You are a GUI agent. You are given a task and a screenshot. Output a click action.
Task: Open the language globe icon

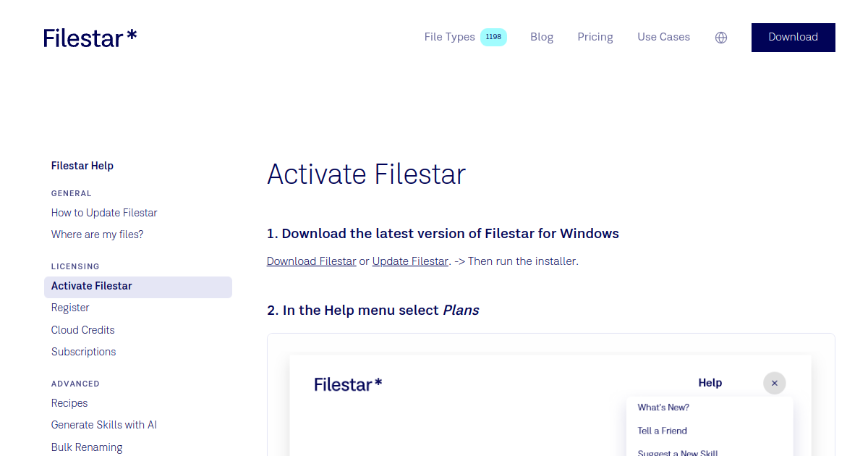coord(721,38)
